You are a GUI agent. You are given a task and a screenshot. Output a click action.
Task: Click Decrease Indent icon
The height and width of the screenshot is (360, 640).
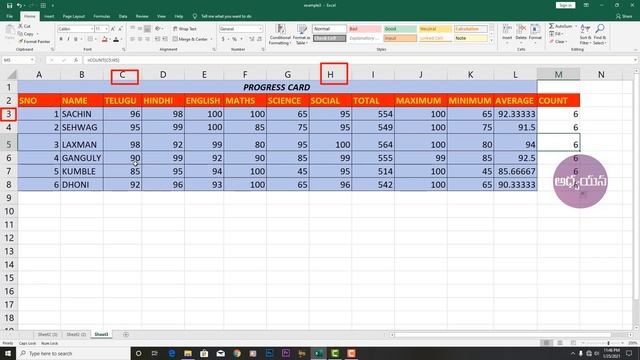click(158, 39)
